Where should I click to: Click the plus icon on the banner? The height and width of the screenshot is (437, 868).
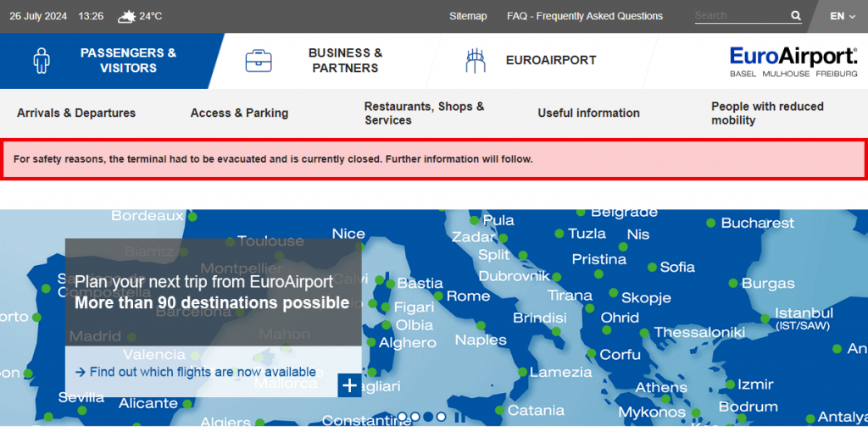tap(349, 385)
